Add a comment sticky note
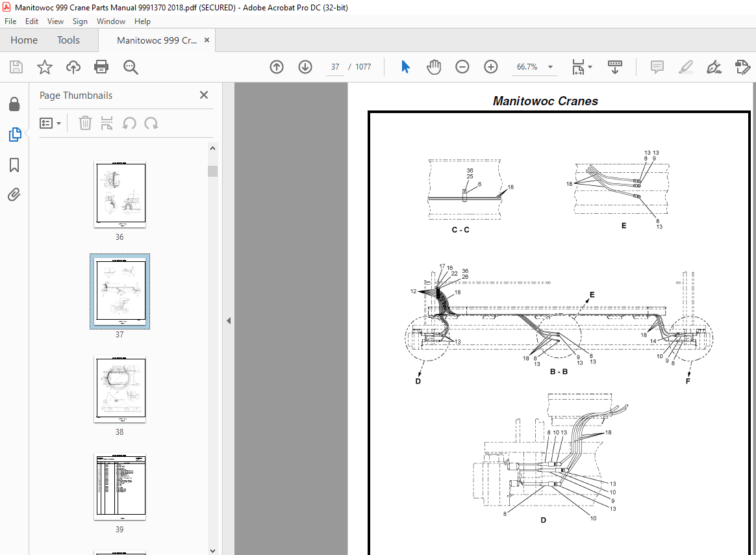 tap(657, 66)
